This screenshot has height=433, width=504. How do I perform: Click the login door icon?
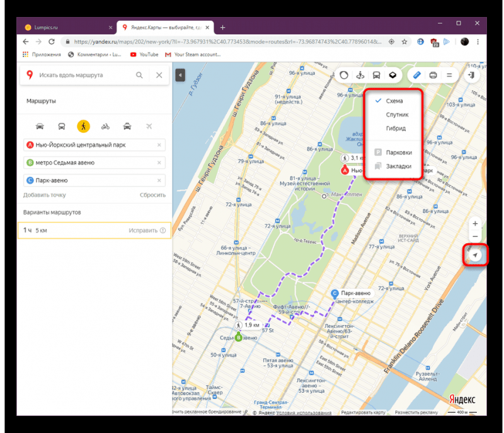click(x=471, y=75)
